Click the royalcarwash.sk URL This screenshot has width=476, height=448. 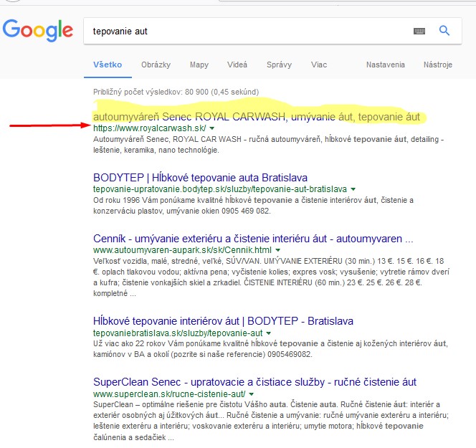coord(150,128)
